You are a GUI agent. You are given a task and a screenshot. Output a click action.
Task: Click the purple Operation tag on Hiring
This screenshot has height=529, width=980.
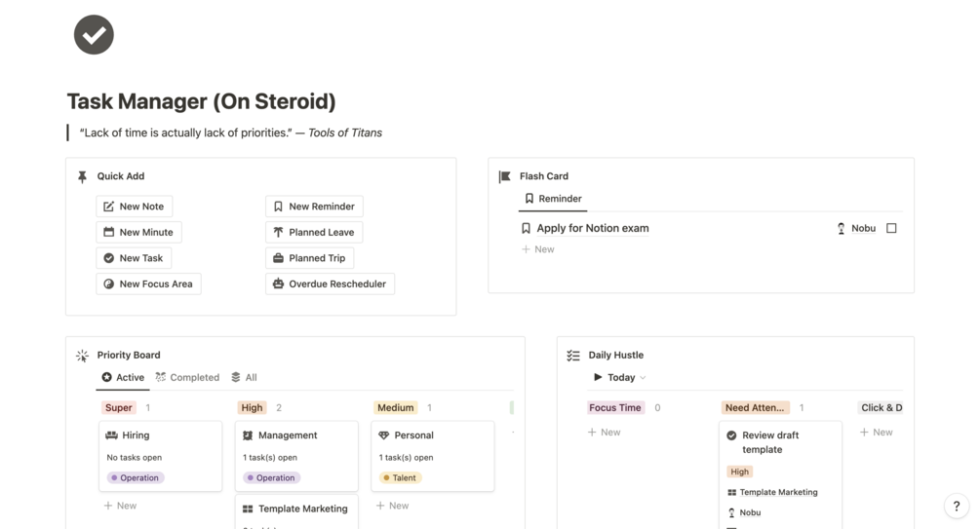pyautogui.click(x=136, y=477)
